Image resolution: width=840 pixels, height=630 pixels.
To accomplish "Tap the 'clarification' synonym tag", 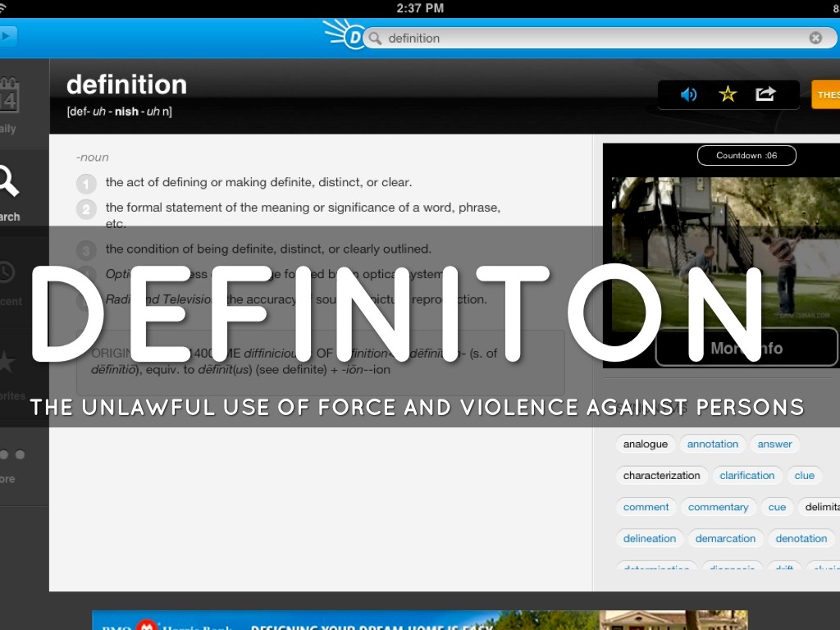I will 746,475.
